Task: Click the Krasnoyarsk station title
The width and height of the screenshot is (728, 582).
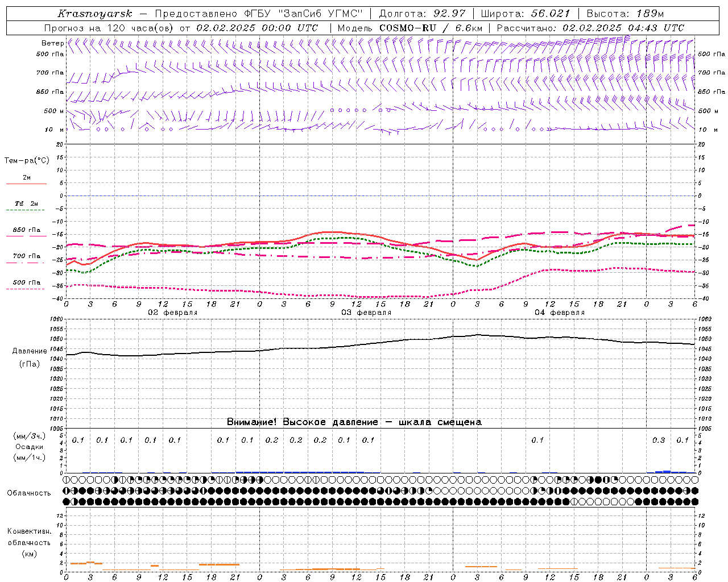Action: pos(95,14)
